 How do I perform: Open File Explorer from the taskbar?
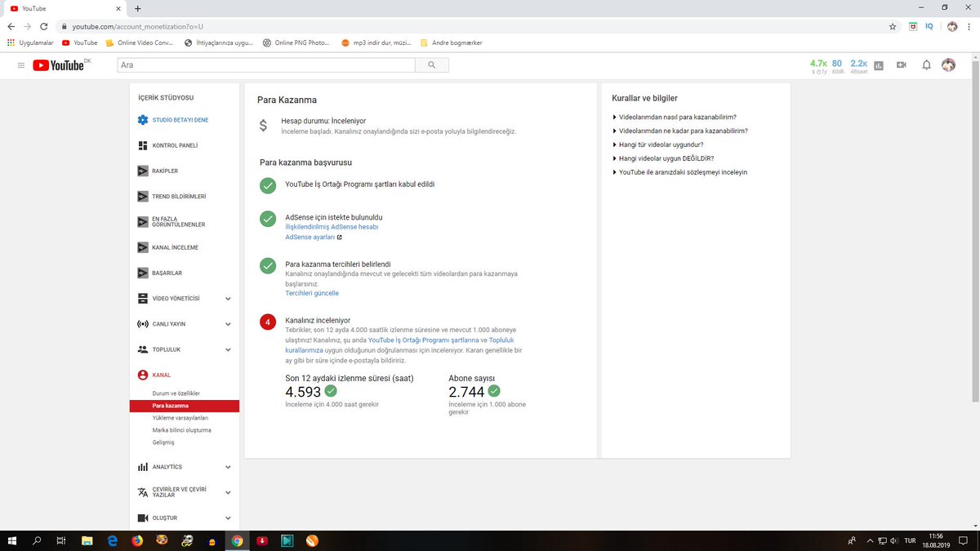coord(87,540)
